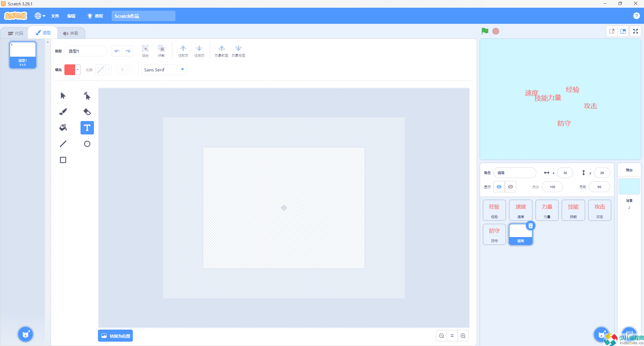This screenshot has height=346, width=644.
Task: Select the Line tool
Action: (x=63, y=144)
